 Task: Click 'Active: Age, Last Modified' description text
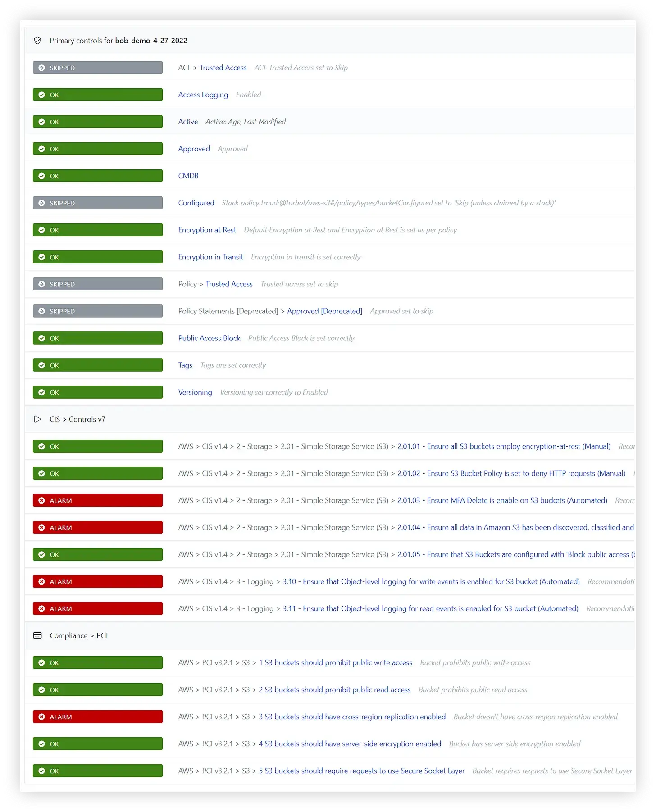coord(246,122)
